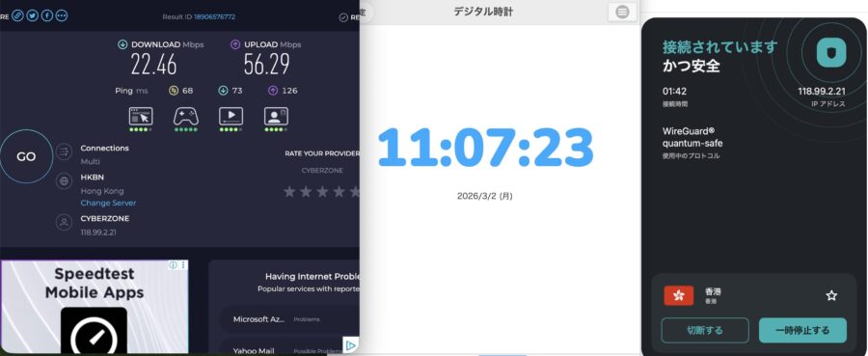Open Microsoft Az... problems entry
This screenshot has width=868, height=356.
pos(290,319)
